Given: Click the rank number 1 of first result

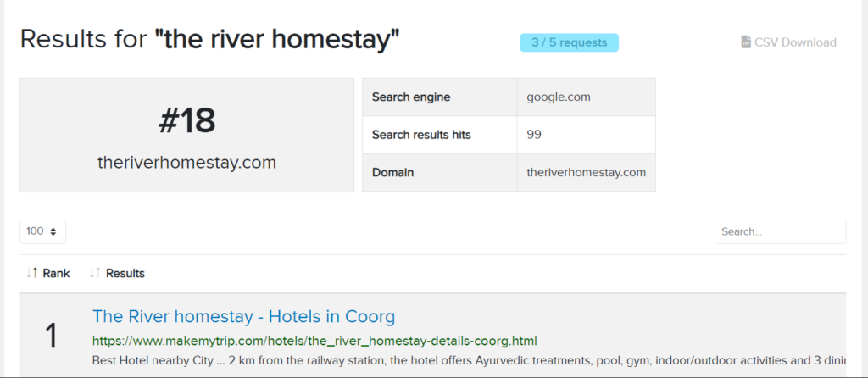Looking at the screenshot, I should coord(51,336).
